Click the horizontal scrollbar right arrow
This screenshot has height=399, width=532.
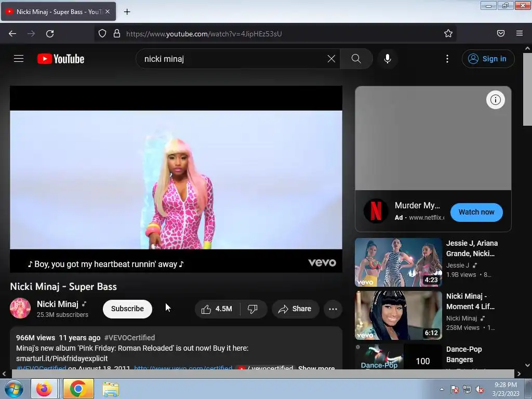519,374
